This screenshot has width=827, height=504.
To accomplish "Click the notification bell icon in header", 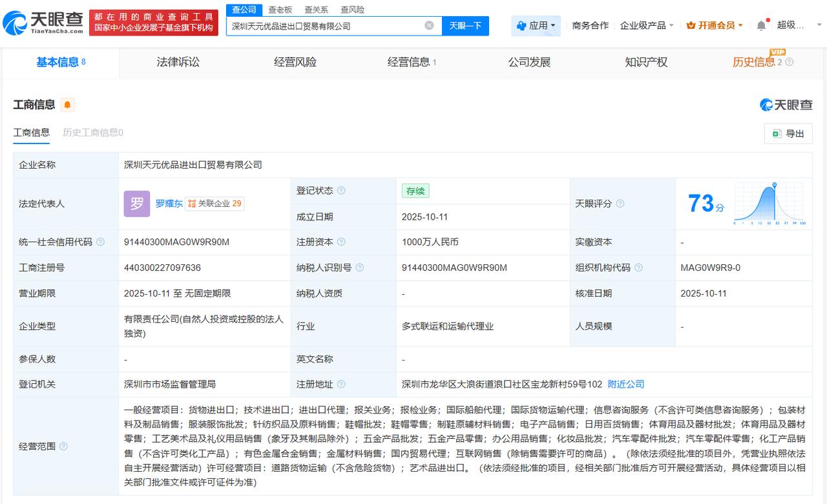I will coord(761,26).
